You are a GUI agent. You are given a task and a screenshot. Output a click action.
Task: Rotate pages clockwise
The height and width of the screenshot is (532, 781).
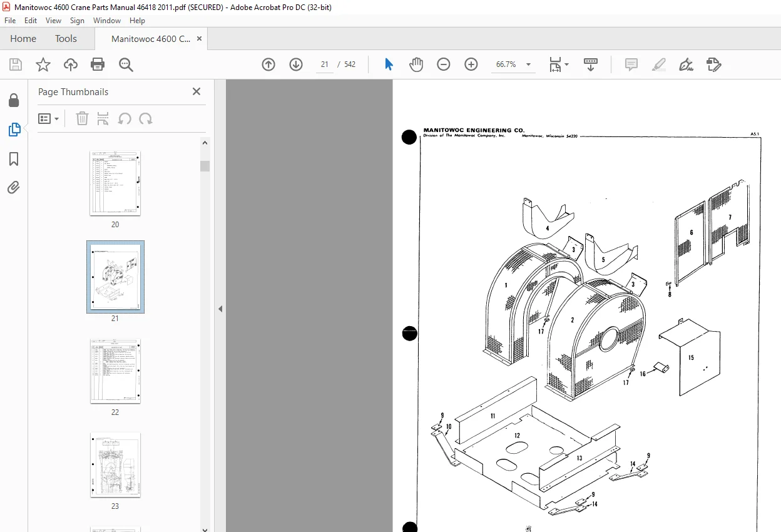click(146, 118)
